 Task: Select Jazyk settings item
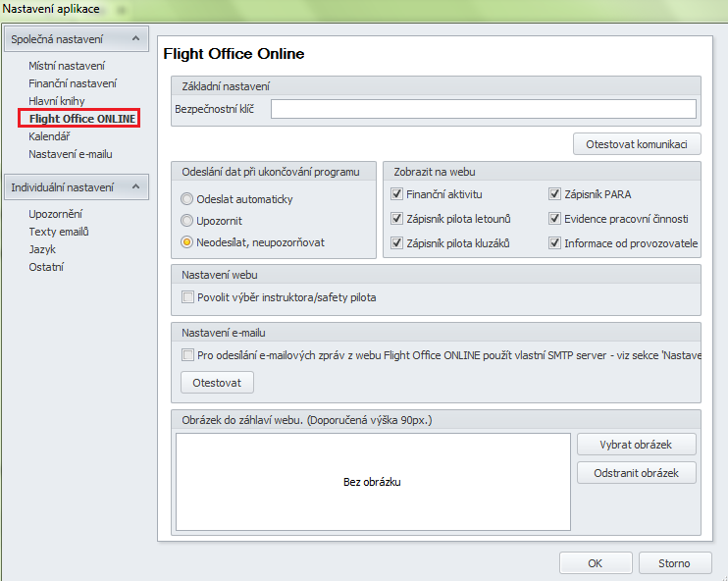click(42, 249)
